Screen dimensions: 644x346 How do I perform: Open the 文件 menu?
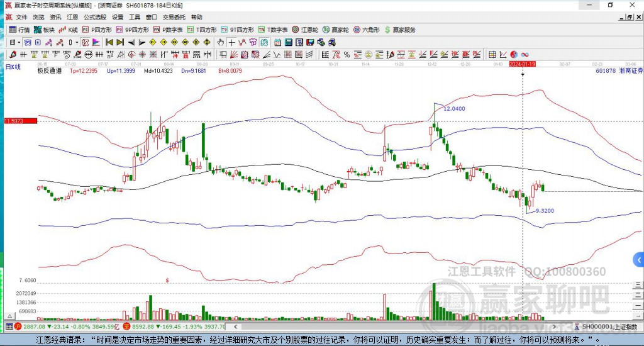tap(21, 17)
